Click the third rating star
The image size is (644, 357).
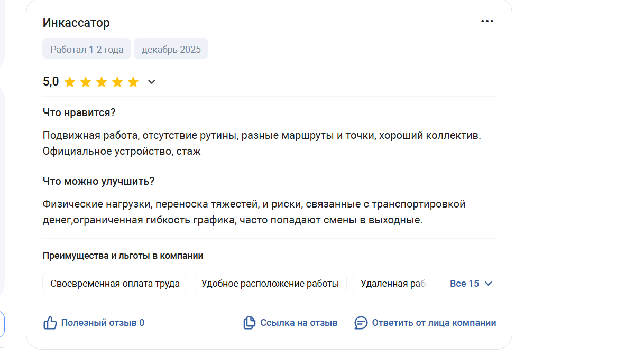102,82
